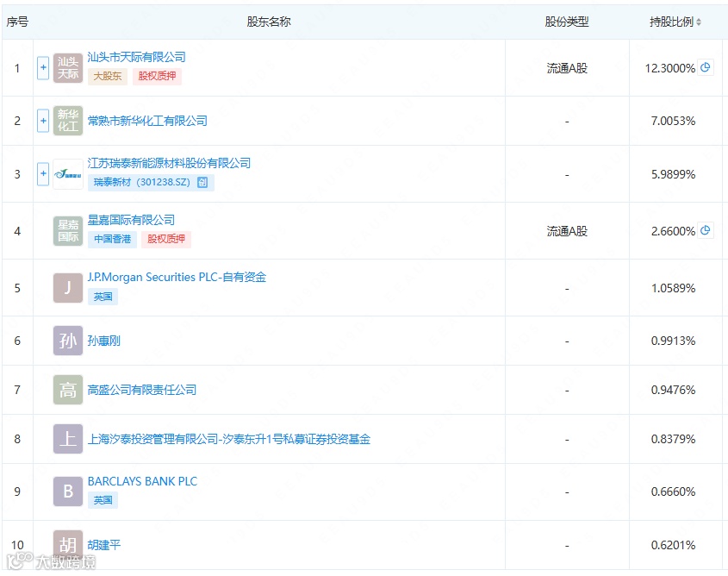Click the 中国香港 region tag

(x=112, y=239)
